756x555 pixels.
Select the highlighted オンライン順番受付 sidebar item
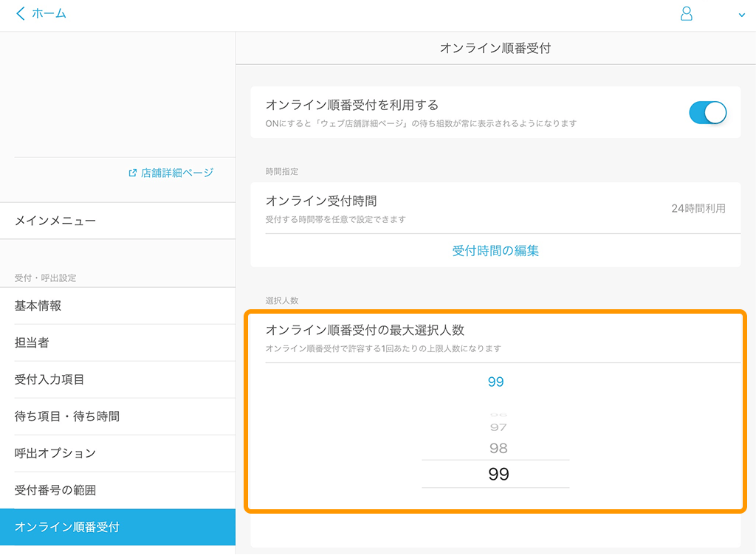[x=117, y=527]
